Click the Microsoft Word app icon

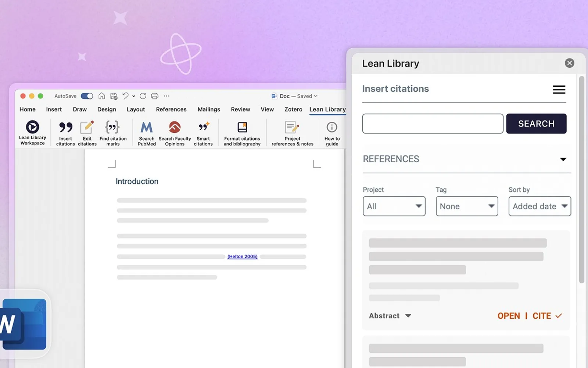pyautogui.click(x=24, y=324)
